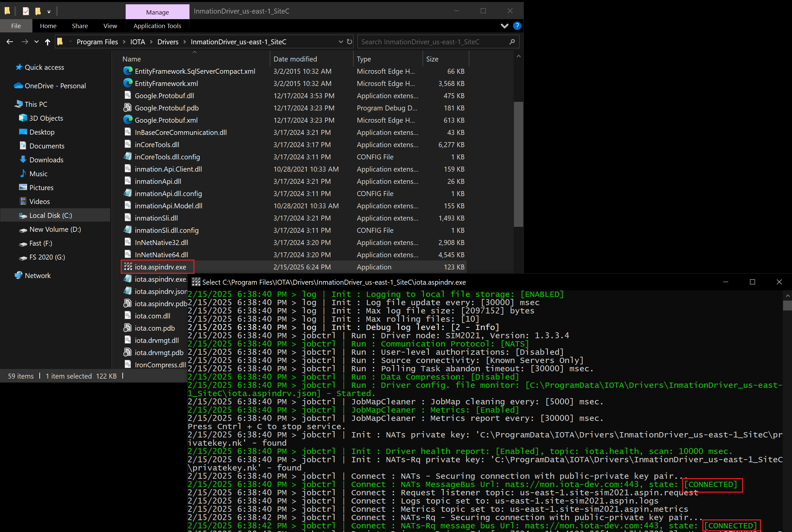The width and height of the screenshot is (792, 532).
Task: Click the Properties quick access icon
Action: 26,11
